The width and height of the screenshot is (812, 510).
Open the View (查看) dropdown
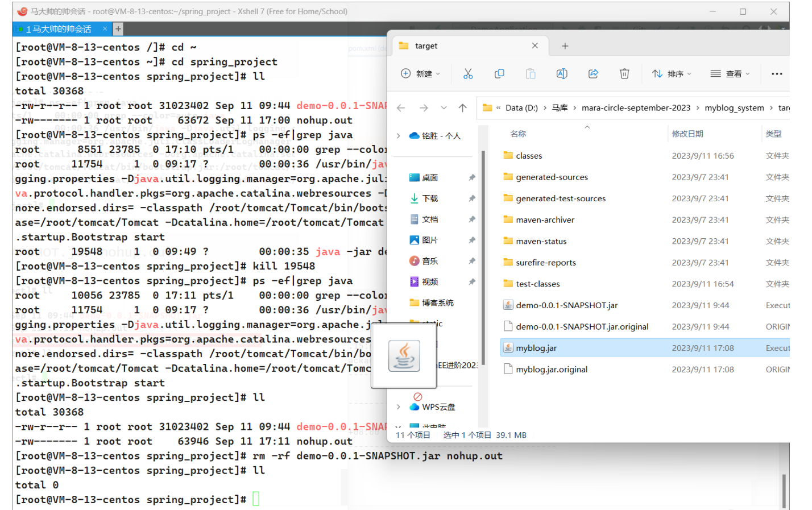coord(730,74)
